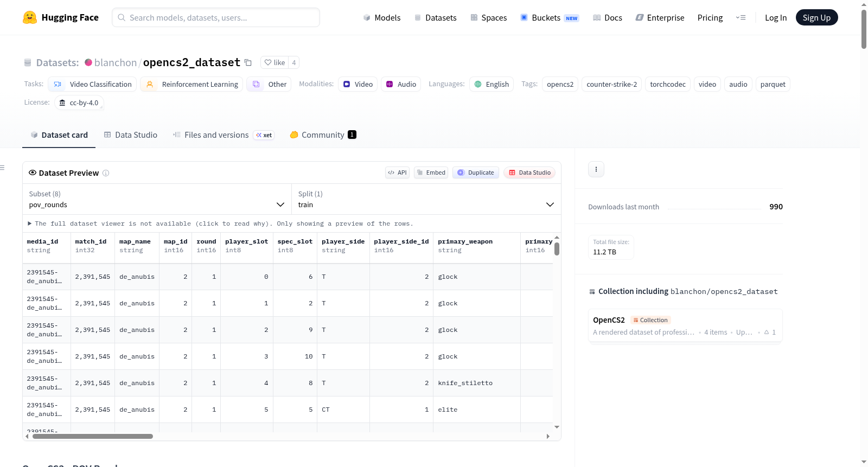
Task: Switch to the Data Studio tab
Action: [131, 135]
